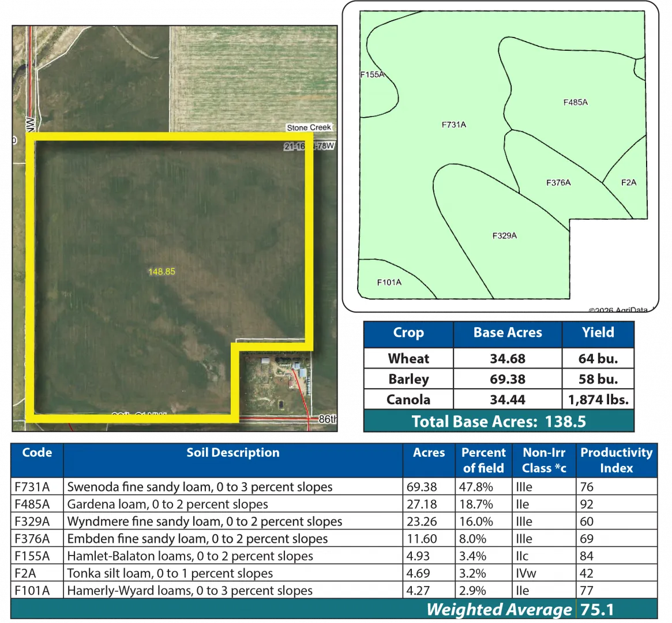
Task: Click the F329A region on soil map
Action: coord(504,235)
